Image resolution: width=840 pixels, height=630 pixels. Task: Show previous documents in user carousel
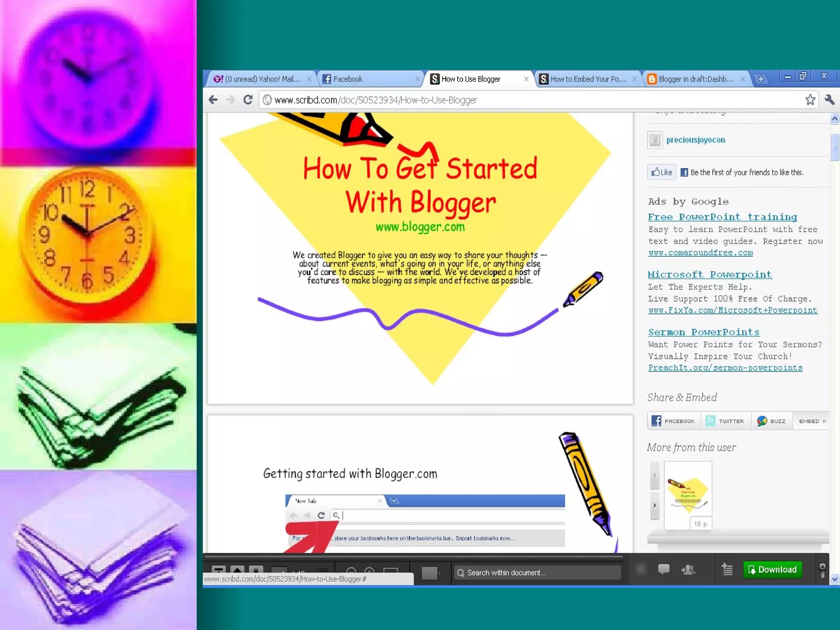[x=655, y=475]
